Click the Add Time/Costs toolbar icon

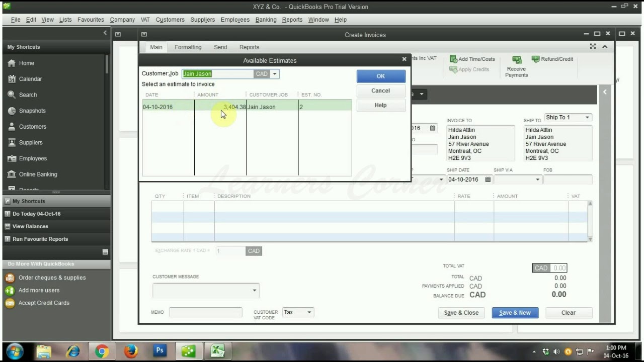click(x=453, y=59)
